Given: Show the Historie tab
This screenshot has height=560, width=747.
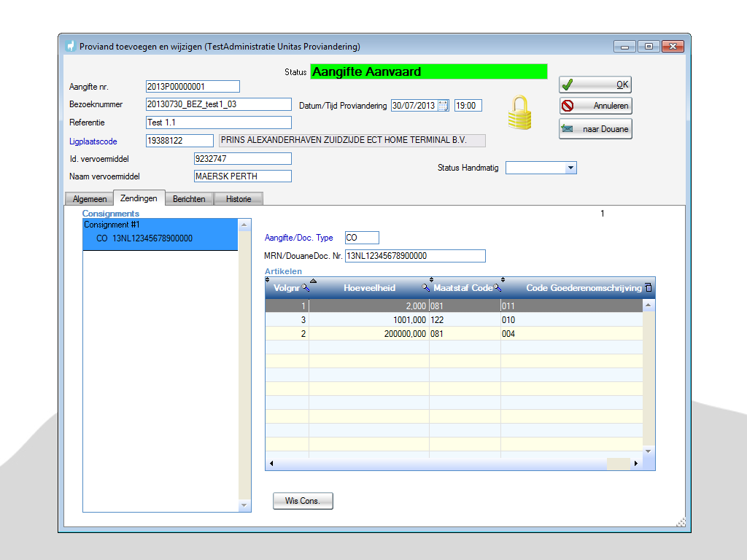Looking at the screenshot, I should [239, 199].
